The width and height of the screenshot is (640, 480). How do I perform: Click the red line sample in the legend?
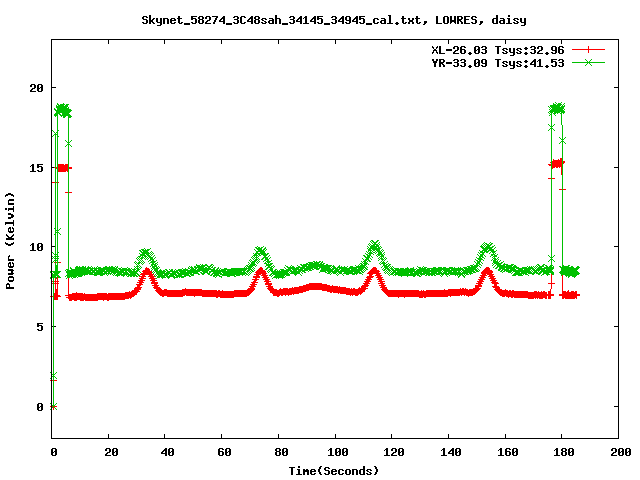click(x=588, y=50)
